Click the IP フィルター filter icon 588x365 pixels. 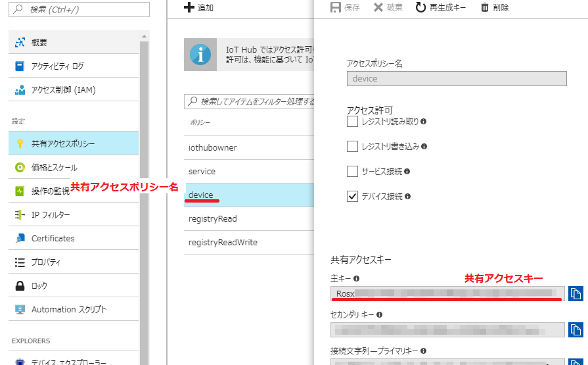tap(20, 214)
